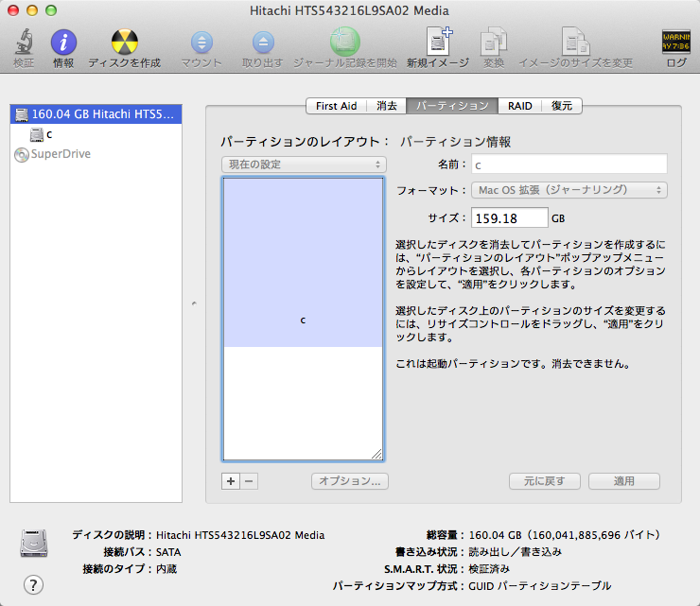Click the Options (オプション...) button
The image size is (700, 606).
pos(350,481)
